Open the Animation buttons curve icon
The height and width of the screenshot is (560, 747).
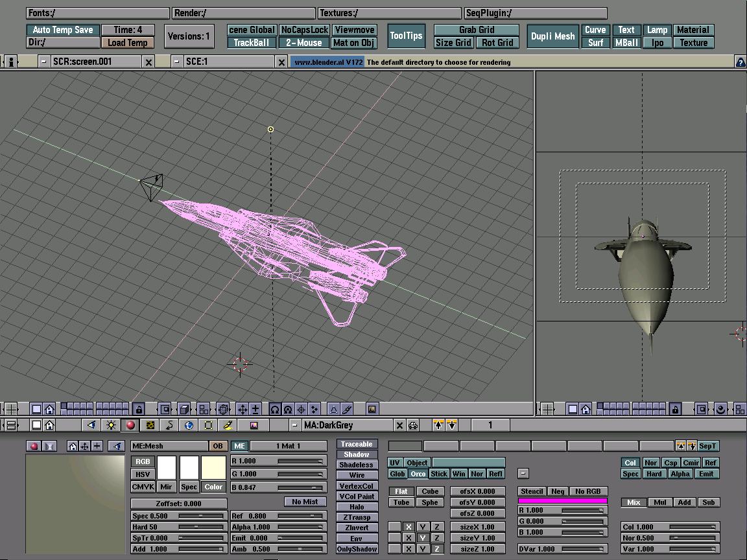click(x=170, y=425)
